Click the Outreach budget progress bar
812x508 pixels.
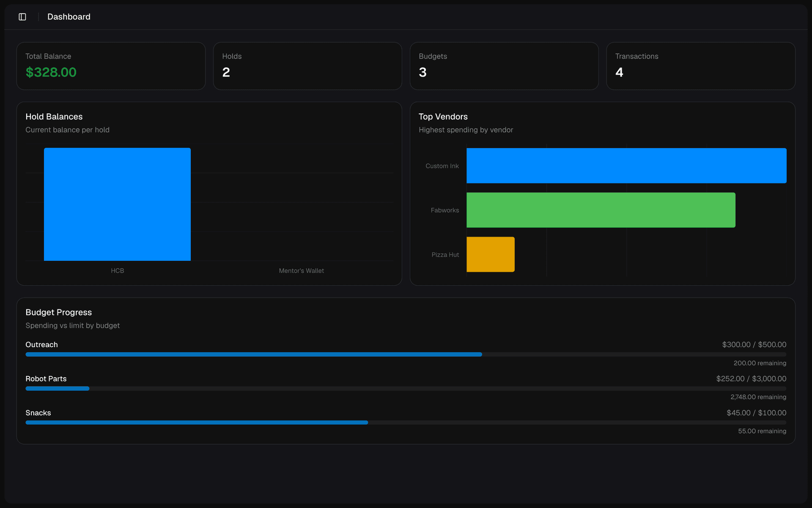406,354
